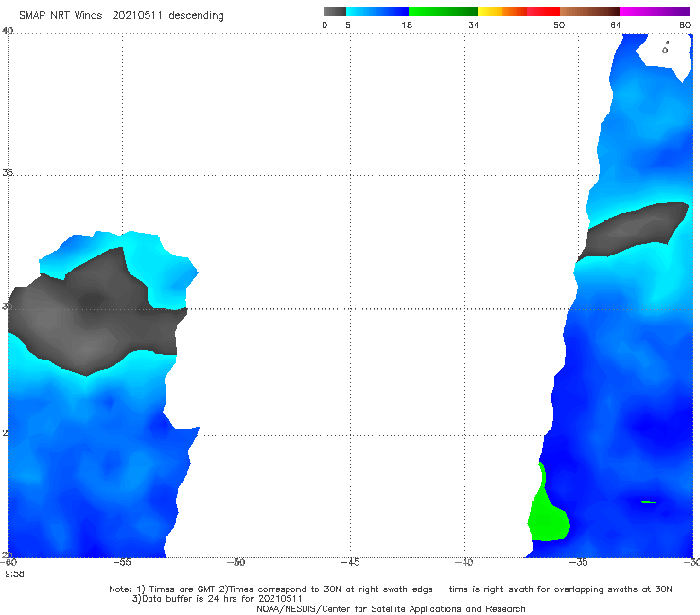Click the longitude label '-40' on bottom axis
The height and width of the screenshot is (615, 700).
(464, 562)
